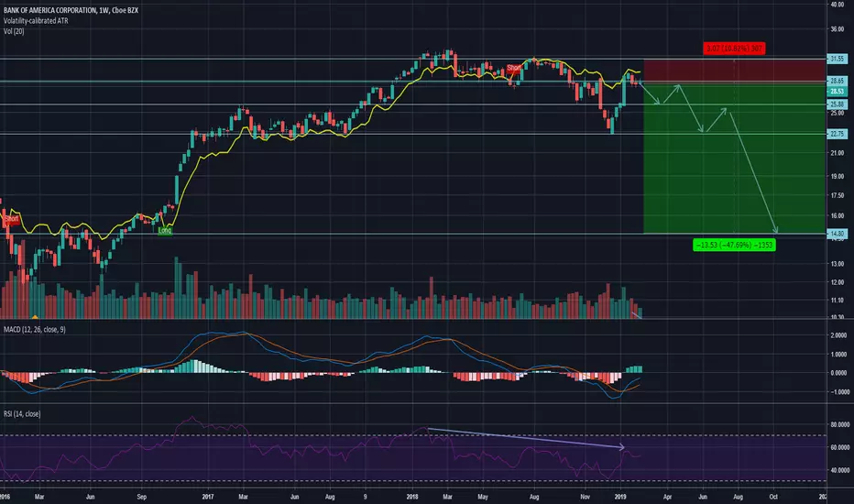Viewport: 854px width, 504px height.
Task: Click the orange triangle marker on the volume pane
Action: 35,316
